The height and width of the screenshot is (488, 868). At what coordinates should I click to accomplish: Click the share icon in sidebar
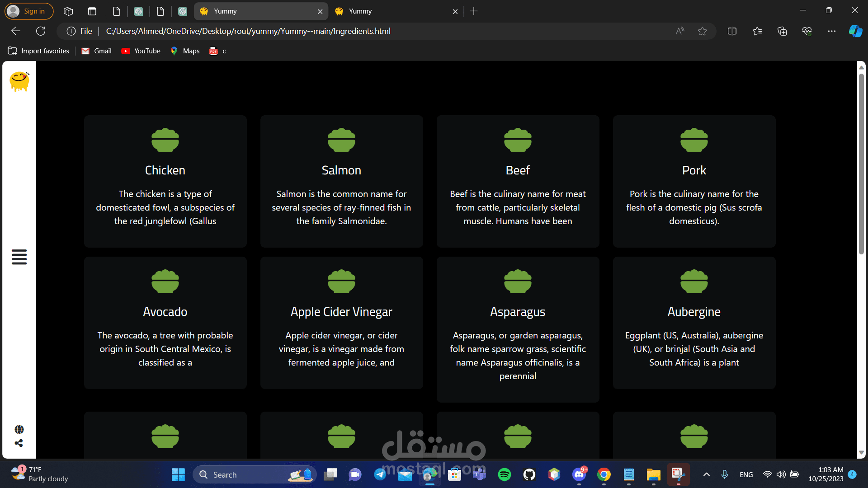[19, 443]
